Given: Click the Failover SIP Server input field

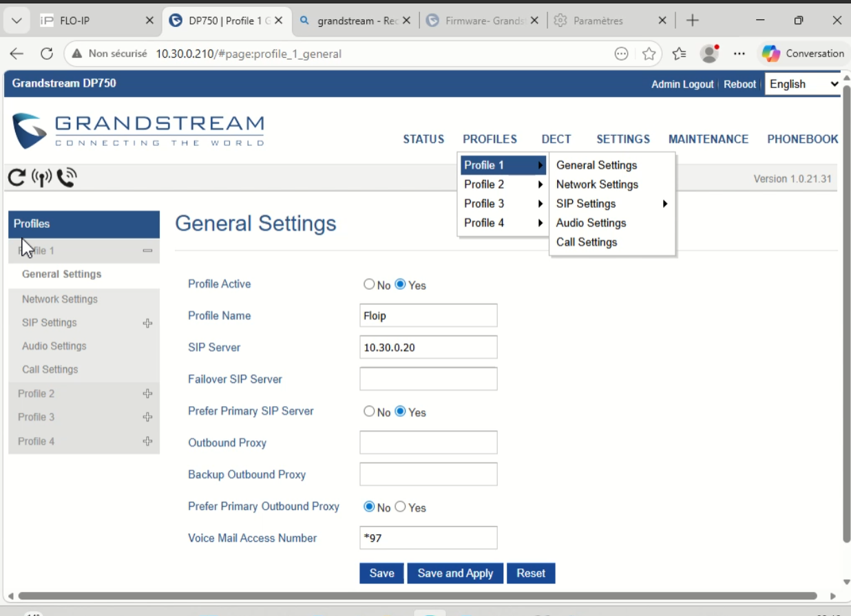Looking at the screenshot, I should point(428,379).
